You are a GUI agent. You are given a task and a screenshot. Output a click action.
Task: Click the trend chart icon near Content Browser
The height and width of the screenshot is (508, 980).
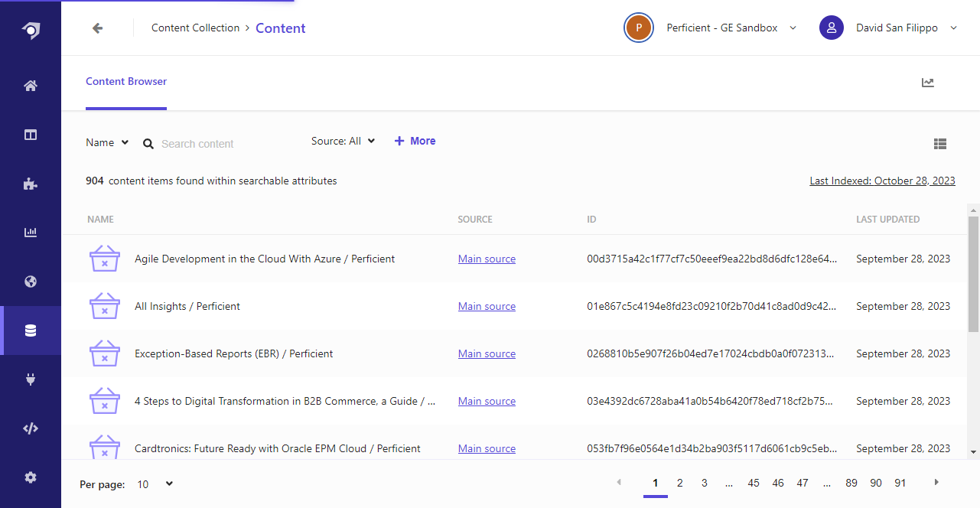click(927, 82)
